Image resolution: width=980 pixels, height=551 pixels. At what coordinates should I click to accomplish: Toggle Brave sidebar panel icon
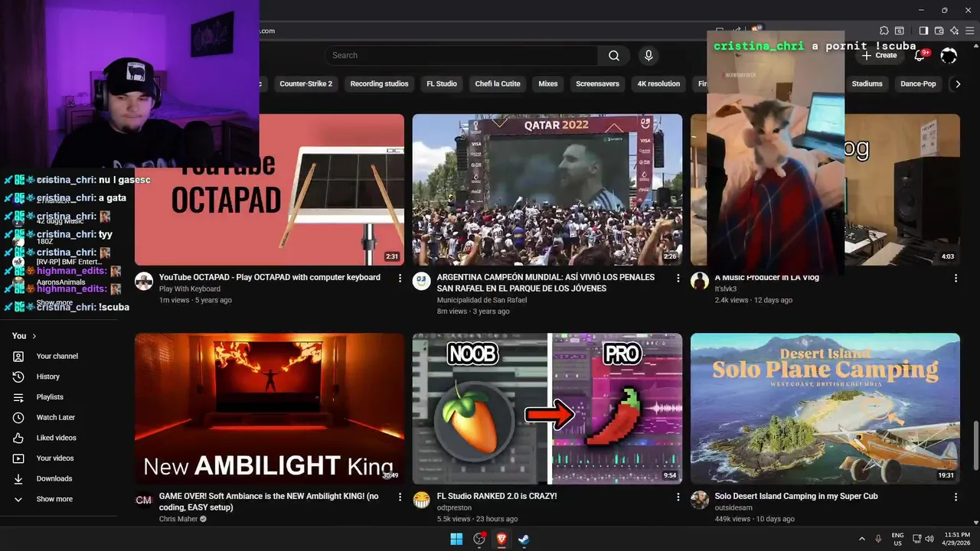coord(923,31)
